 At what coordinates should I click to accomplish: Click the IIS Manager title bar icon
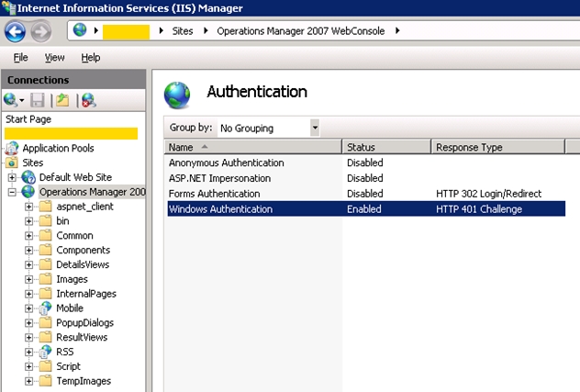click(x=8, y=7)
